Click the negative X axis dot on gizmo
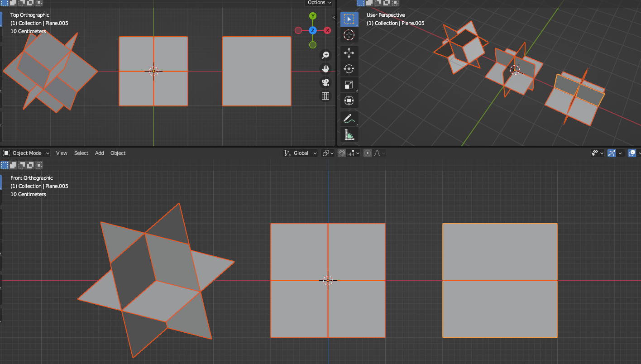The height and width of the screenshot is (364, 641). point(298,30)
